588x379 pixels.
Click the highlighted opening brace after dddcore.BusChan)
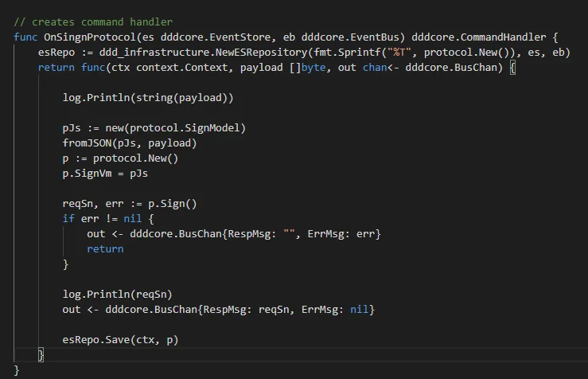click(512, 68)
